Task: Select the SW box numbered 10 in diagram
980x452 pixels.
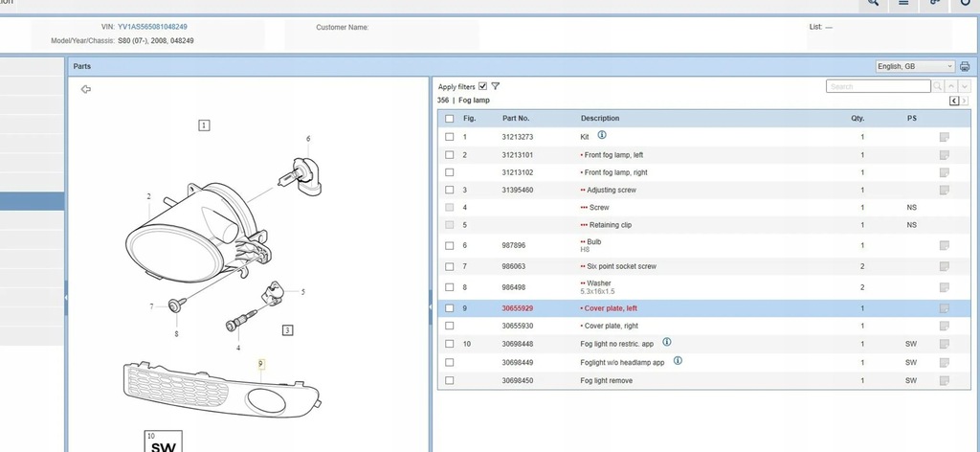Action: pyautogui.click(x=163, y=441)
